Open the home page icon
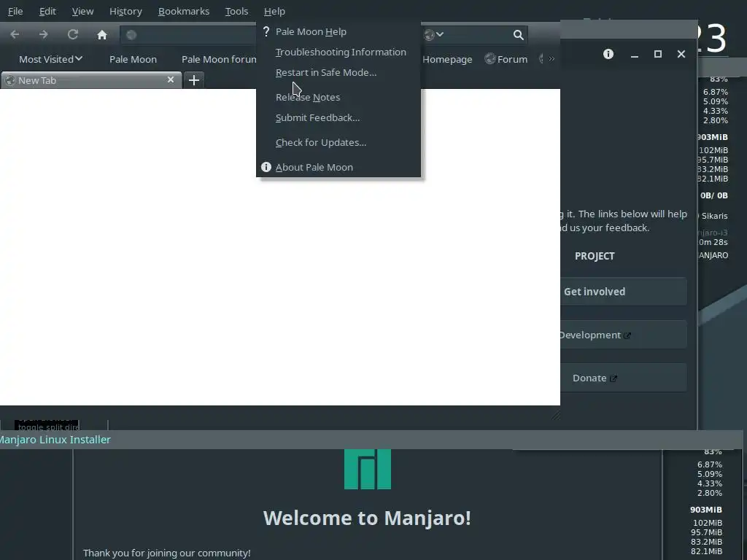Viewport: 747px width, 560px height. point(102,35)
